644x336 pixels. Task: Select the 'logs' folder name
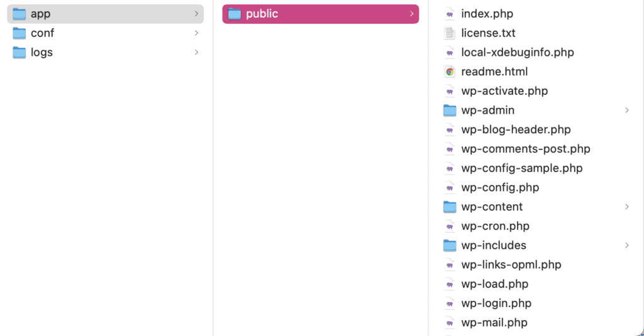tap(42, 53)
